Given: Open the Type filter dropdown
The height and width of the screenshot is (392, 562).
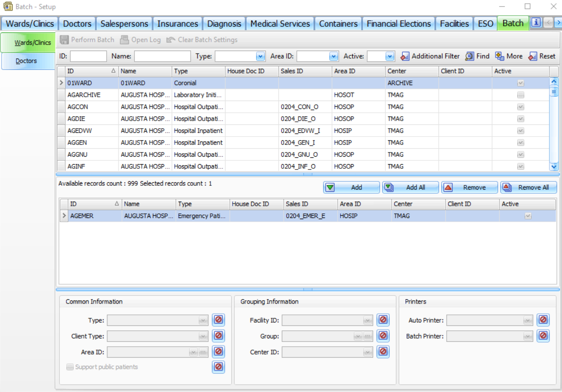Looking at the screenshot, I should pos(260,56).
